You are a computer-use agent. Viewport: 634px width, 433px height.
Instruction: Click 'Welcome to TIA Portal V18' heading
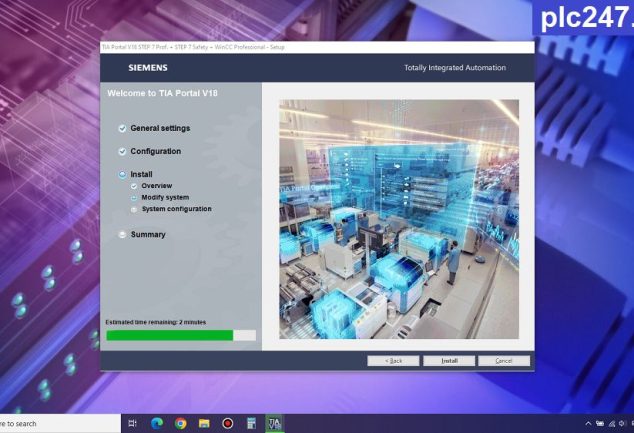(162, 93)
